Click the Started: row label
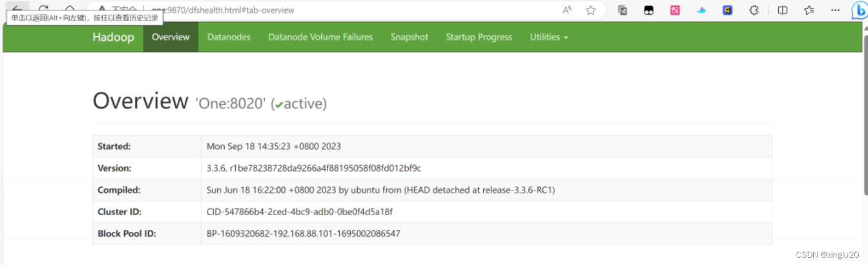Image resolution: width=868 pixels, height=265 pixels. (x=114, y=146)
